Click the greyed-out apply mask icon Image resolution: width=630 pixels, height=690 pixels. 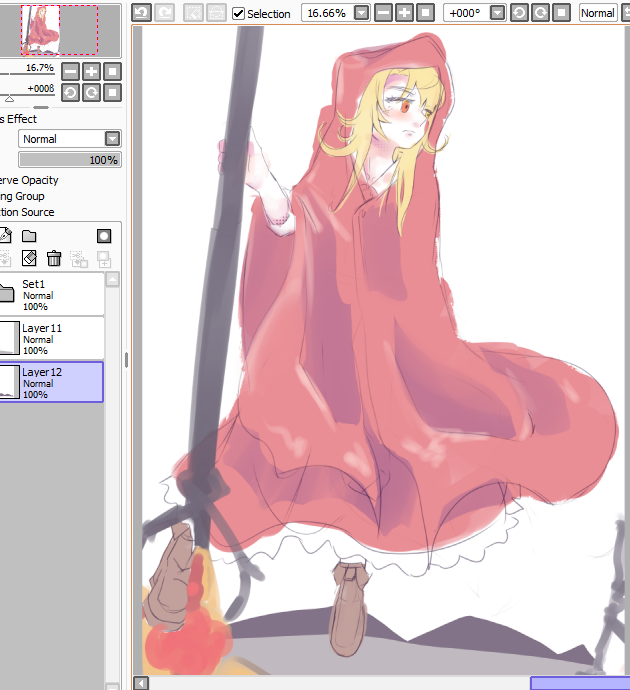(104, 259)
